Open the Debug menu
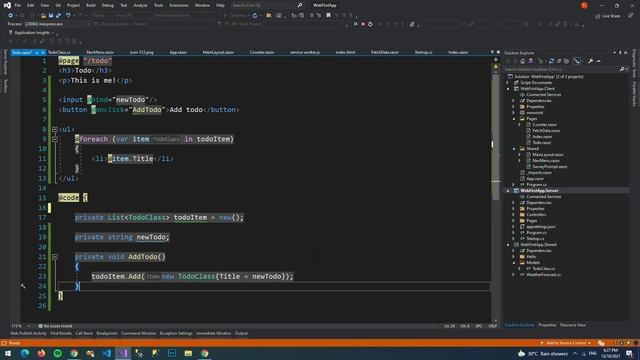640x360 pixels. point(108,5)
